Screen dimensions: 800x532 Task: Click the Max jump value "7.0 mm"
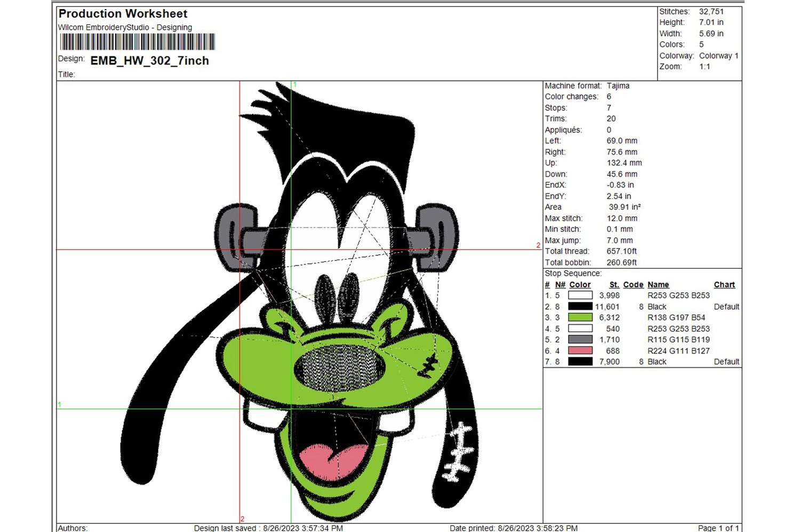click(620, 240)
